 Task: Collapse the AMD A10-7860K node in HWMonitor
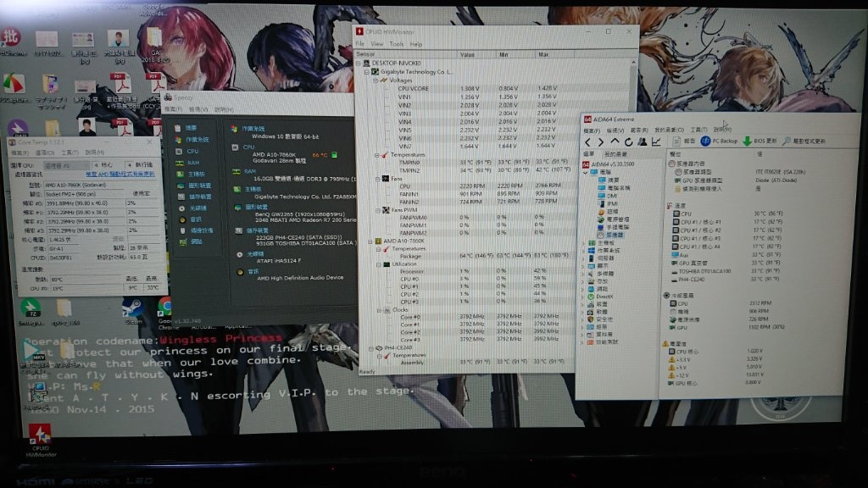[x=370, y=241]
